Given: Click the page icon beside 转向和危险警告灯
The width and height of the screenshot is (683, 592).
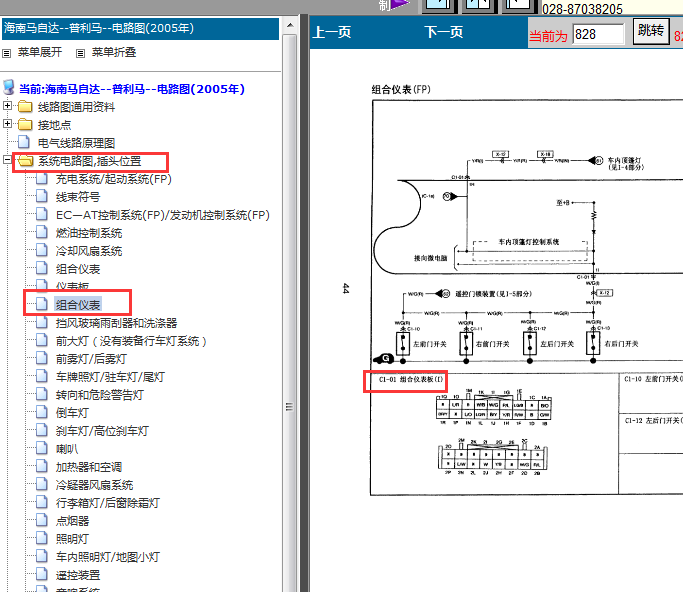Looking at the screenshot, I should point(42,394).
